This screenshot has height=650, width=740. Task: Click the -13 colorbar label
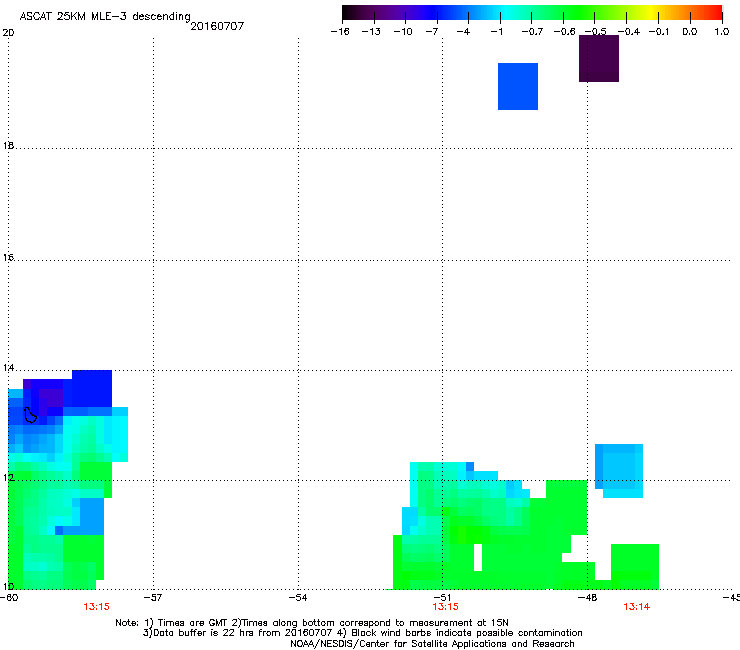point(371,32)
